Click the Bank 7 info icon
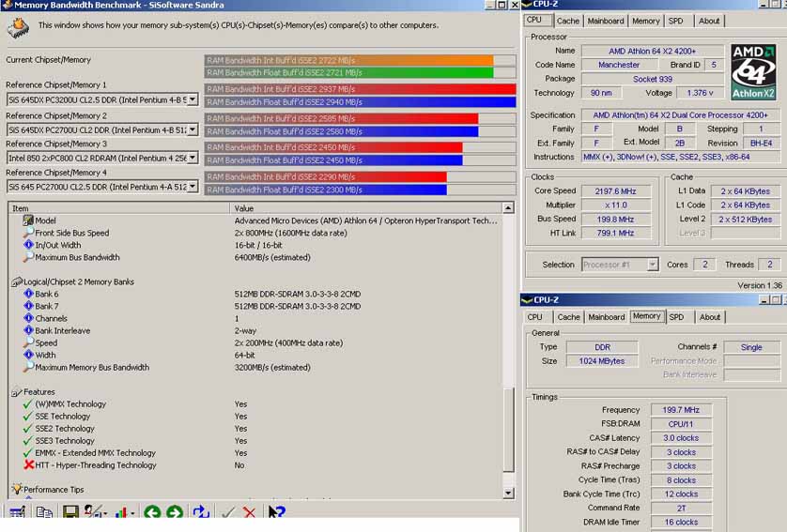 (28, 306)
